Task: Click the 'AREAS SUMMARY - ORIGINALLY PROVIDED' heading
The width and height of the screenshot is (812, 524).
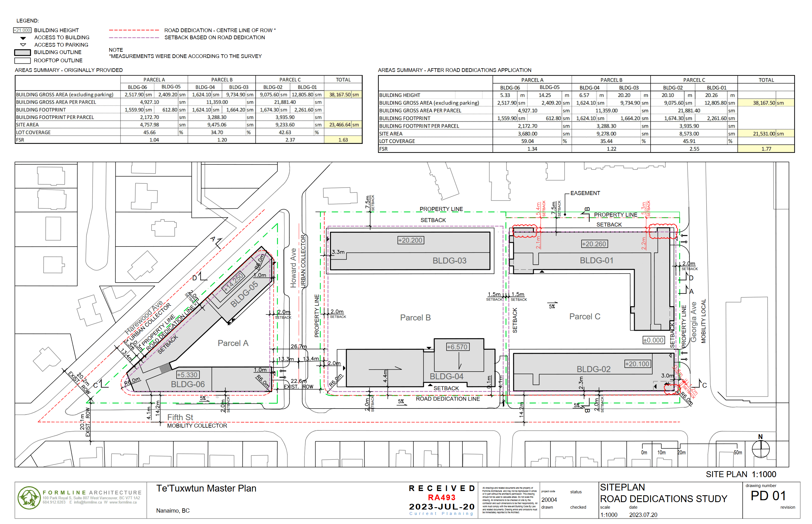Action: pos(69,70)
